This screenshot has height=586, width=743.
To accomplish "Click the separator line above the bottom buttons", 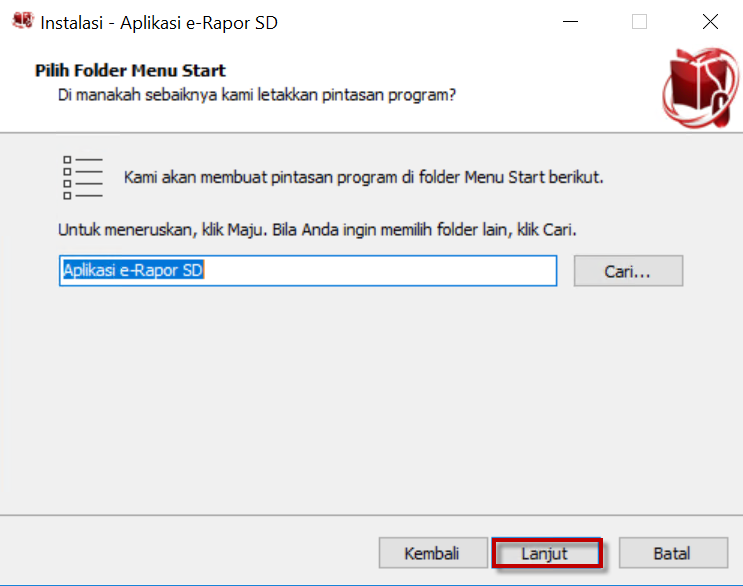I will [371, 516].
